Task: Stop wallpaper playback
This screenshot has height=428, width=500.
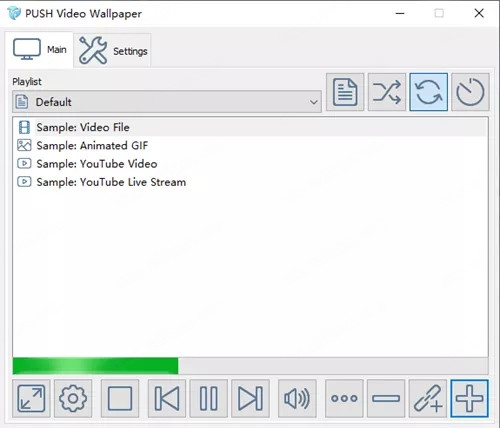Action: tap(120, 398)
